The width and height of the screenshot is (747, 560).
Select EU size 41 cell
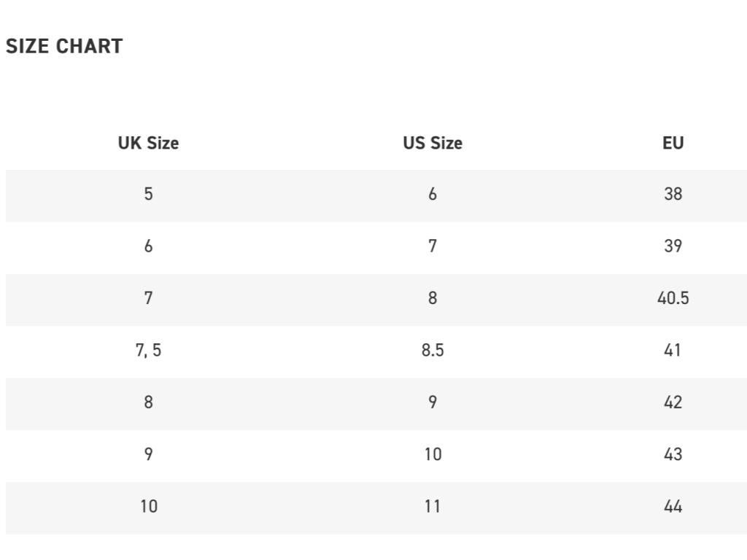point(673,351)
